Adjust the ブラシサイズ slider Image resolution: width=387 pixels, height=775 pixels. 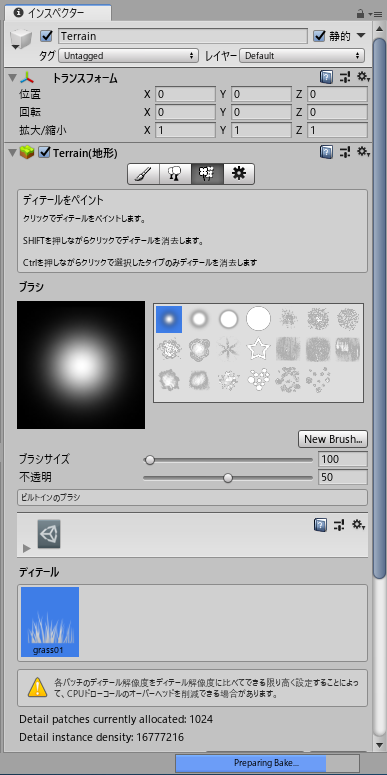click(228, 460)
